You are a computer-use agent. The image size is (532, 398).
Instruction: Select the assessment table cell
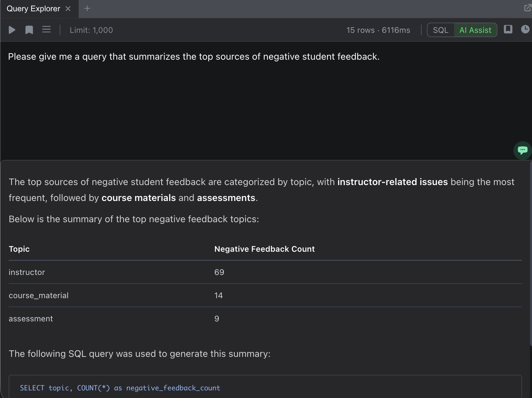(x=31, y=319)
